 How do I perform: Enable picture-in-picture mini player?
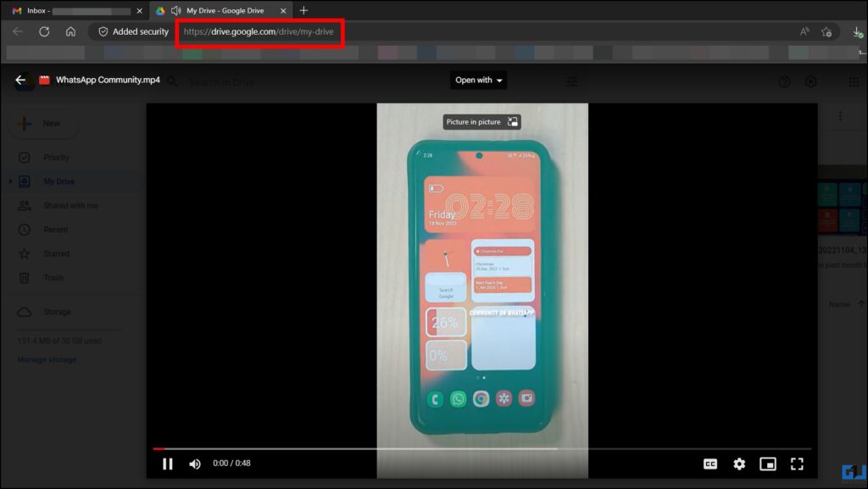(x=768, y=464)
